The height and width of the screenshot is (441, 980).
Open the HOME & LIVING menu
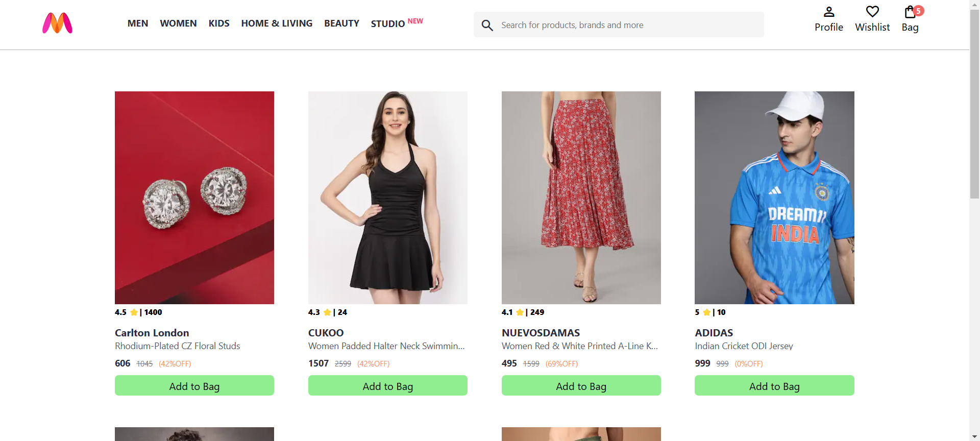coord(277,23)
